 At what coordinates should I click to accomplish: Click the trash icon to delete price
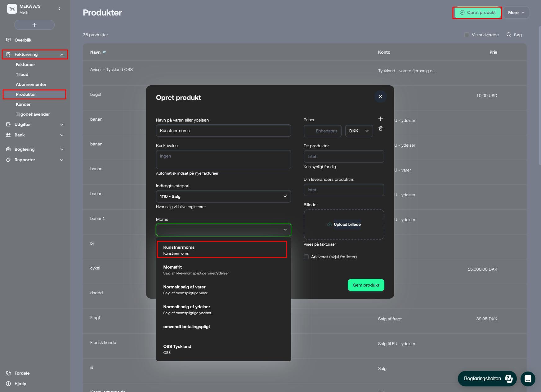click(x=380, y=128)
